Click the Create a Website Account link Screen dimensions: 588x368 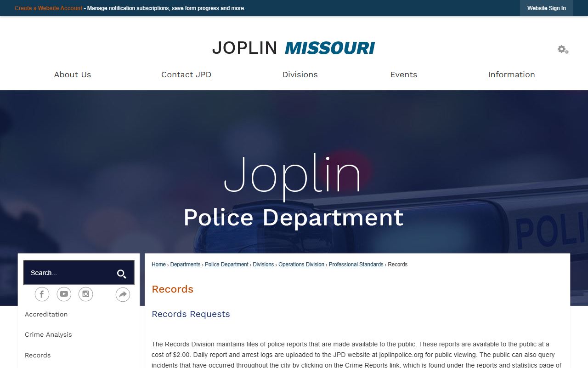[49, 8]
